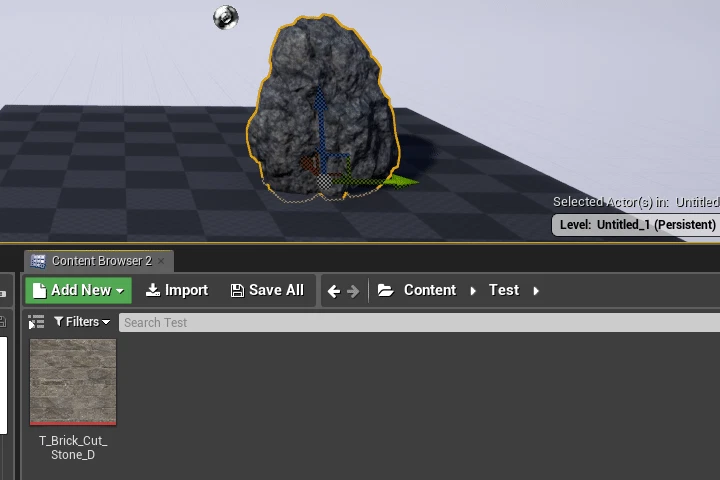The height and width of the screenshot is (480, 720).
Task: Open the Filters dropdown
Action: coord(82,322)
